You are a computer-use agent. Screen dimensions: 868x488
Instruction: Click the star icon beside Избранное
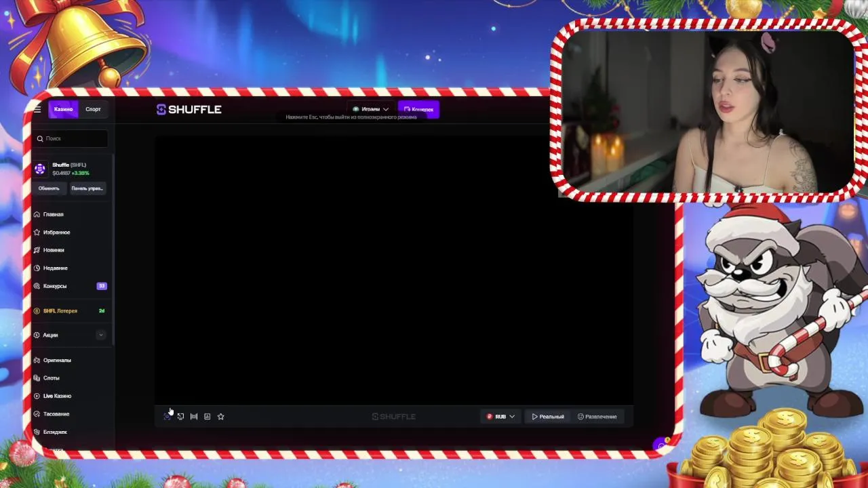coord(37,232)
